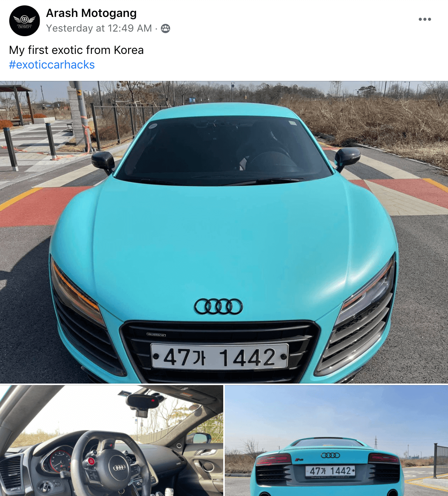Click the front license plate 47가 1442
Viewport: 448px width, 496px height.
220,357
